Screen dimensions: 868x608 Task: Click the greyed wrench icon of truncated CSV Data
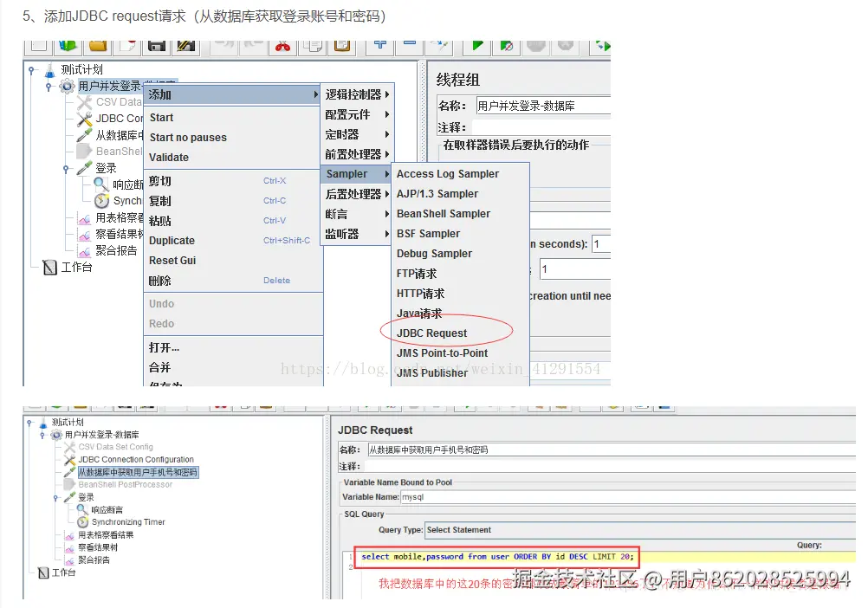tap(84, 102)
